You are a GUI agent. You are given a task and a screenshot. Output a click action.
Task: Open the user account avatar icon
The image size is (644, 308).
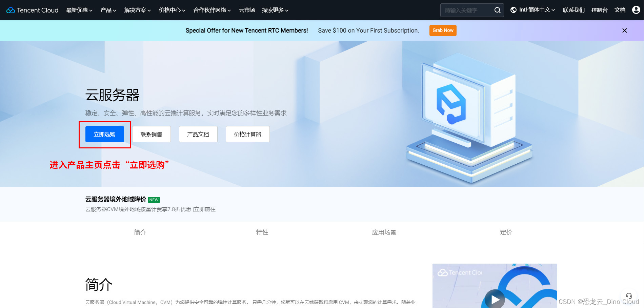636,10
